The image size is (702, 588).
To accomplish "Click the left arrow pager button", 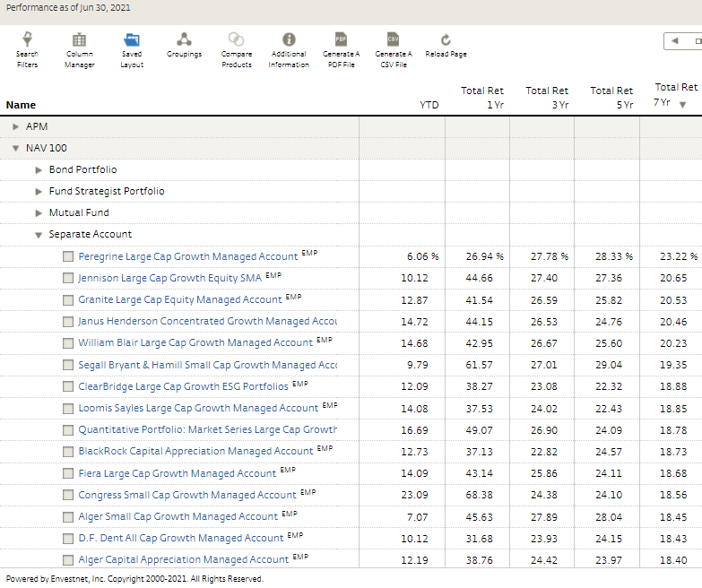I will pos(675,40).
